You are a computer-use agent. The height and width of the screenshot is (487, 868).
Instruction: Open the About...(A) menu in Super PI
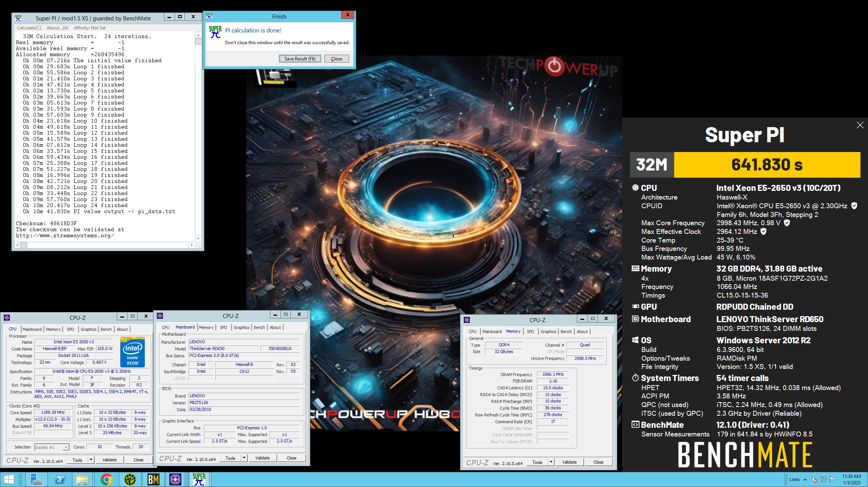click(x=58, y=28)
